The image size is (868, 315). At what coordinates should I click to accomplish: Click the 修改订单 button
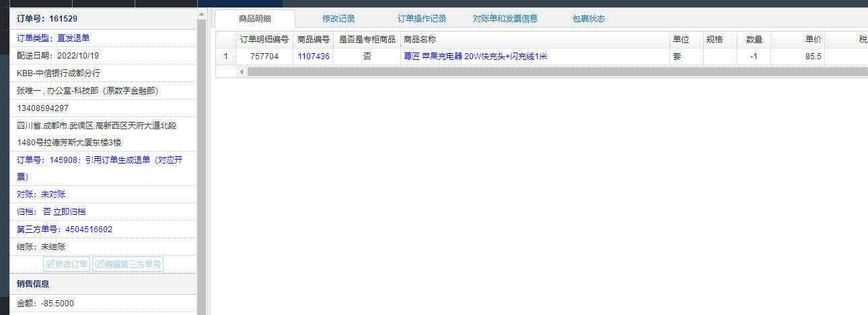point(67,265)
